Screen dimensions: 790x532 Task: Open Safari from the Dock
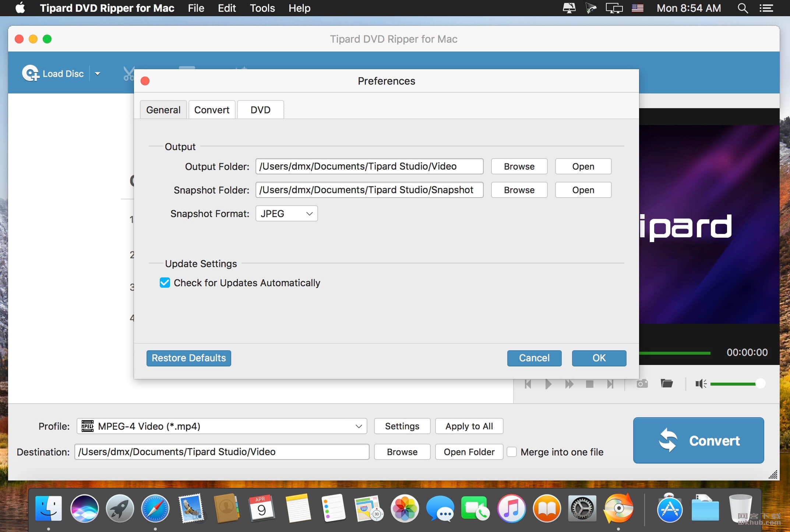pos(155,508)
